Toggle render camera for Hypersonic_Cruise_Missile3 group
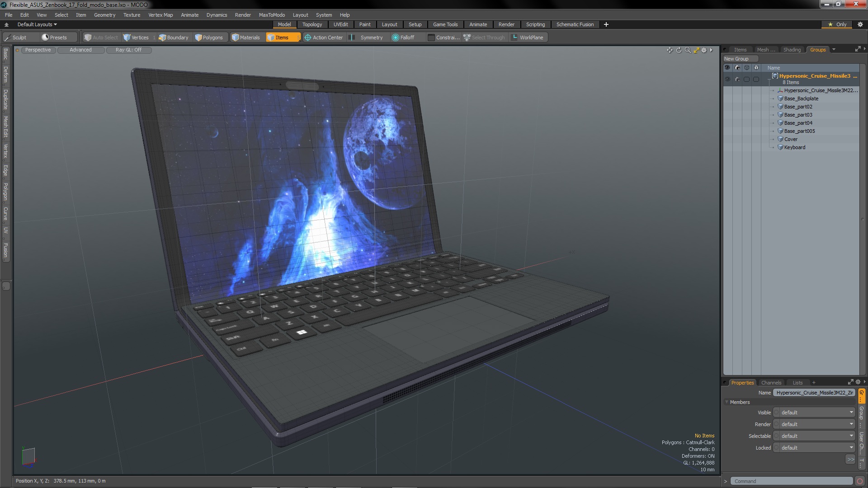 pos(737,79)
